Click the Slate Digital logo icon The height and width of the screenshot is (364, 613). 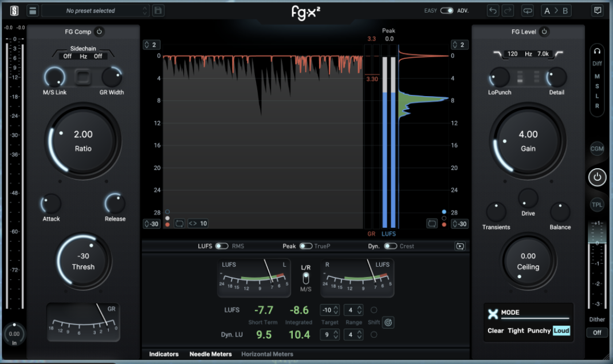click(x=14, y=10)
